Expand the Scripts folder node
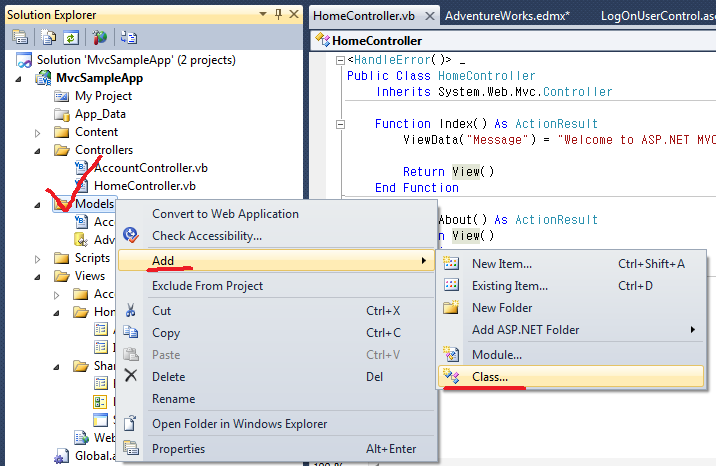716x466 pixels. point(37,259)
